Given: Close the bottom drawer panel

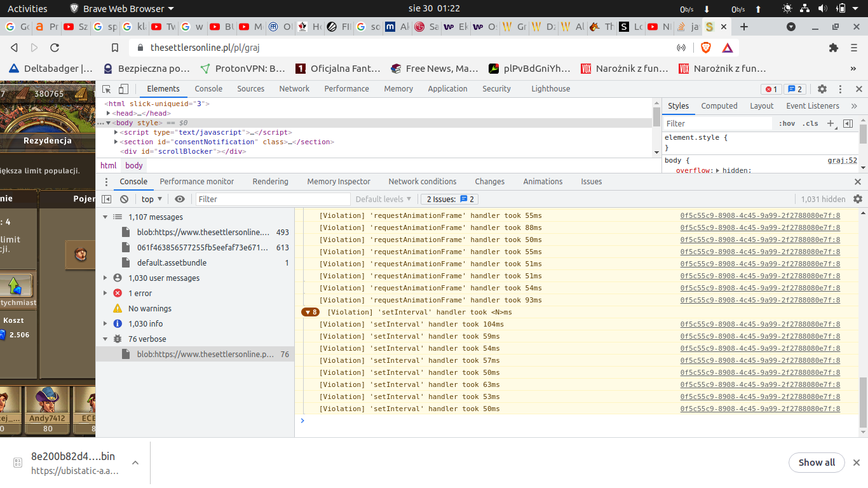Looking at the screenshot, I should 858,182.
